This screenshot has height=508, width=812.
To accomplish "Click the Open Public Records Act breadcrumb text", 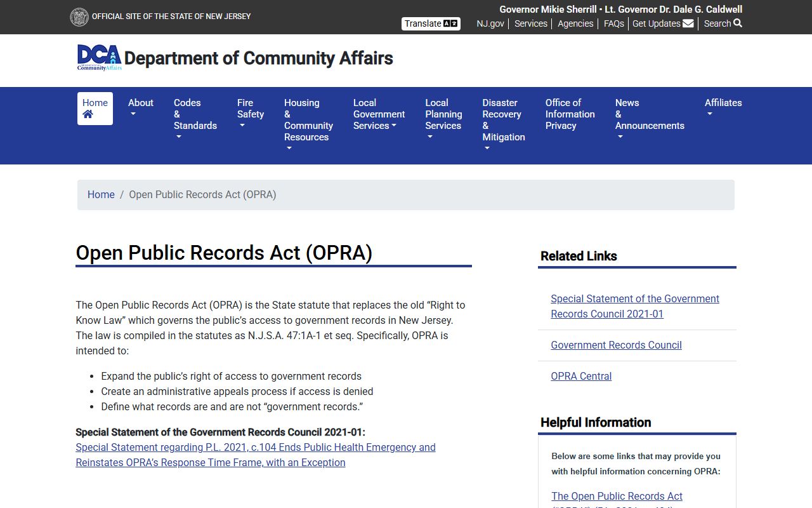I will click(x=202, y=195).
